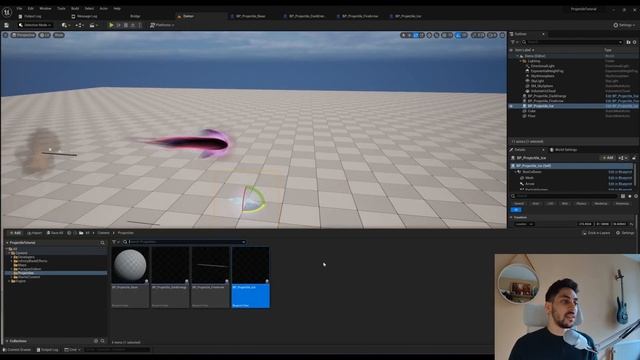Select the BP_Projectile_Base sphere thumbnail
Screen dimensions: 640x360
point(130,265)
